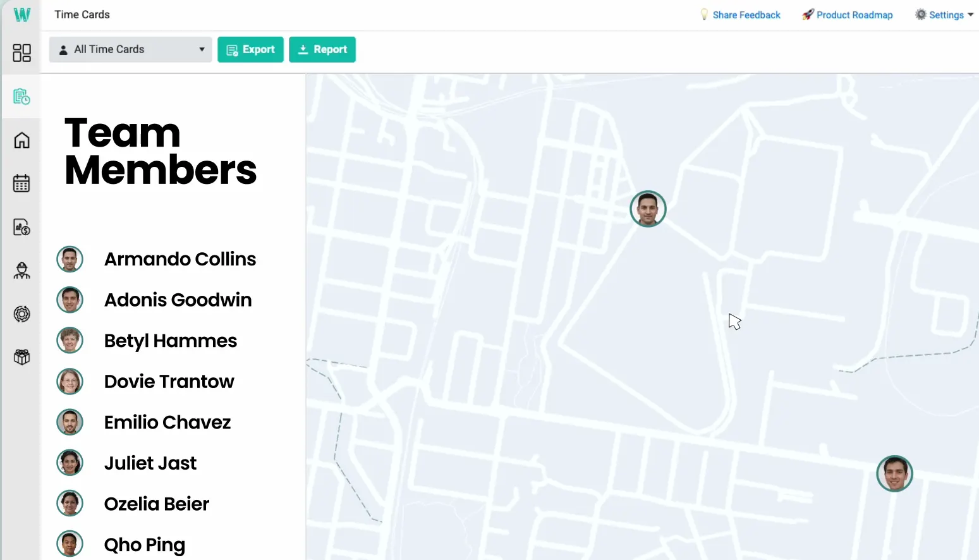
Task: Open the calendar schedule sidebar icon
Action: 21,183
